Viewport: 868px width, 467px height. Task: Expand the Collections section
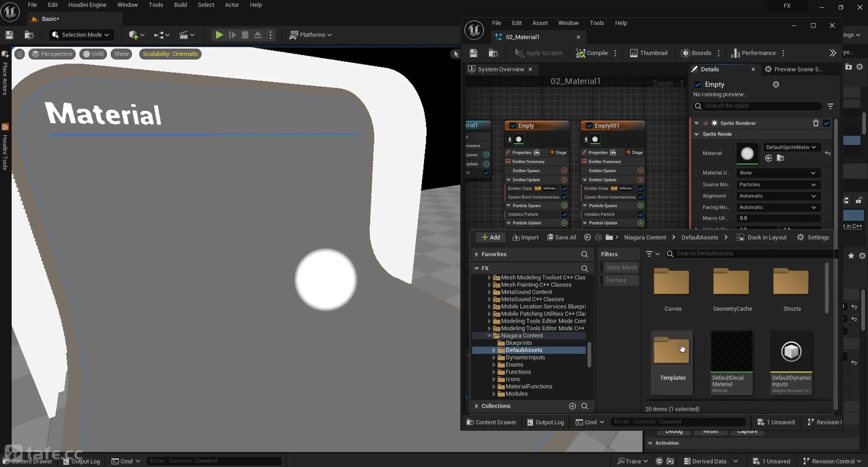coord(476,406)
